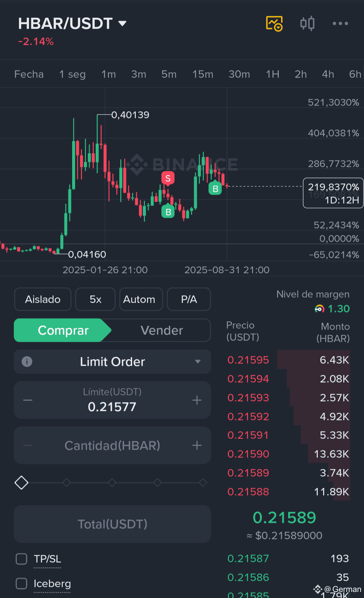Image resolution: width=364 pixels, height=598 pixels.
Task: Decrease HBAR quantity with minus button
Action: pos(28,445)
